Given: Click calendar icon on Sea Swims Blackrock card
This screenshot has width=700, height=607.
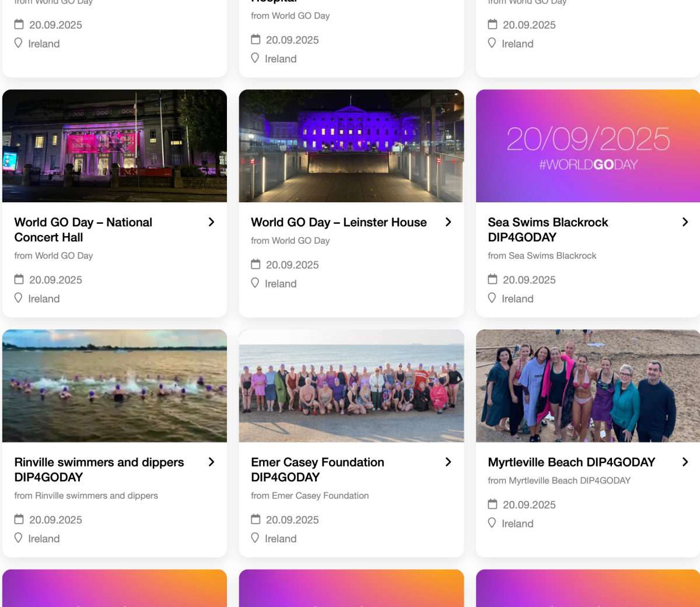Looking at the screenshot, I should (492, 279).
